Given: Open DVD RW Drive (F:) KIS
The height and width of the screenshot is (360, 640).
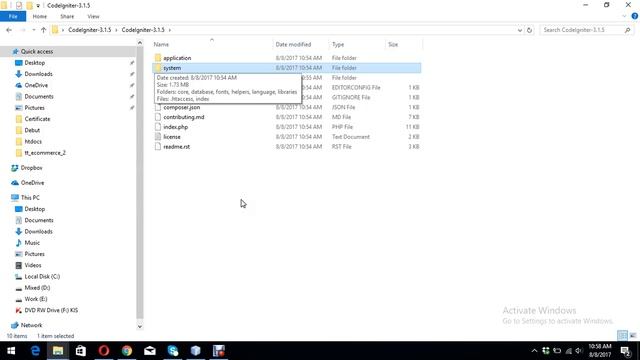Looking at the screenshot, I should coord(51,310).
